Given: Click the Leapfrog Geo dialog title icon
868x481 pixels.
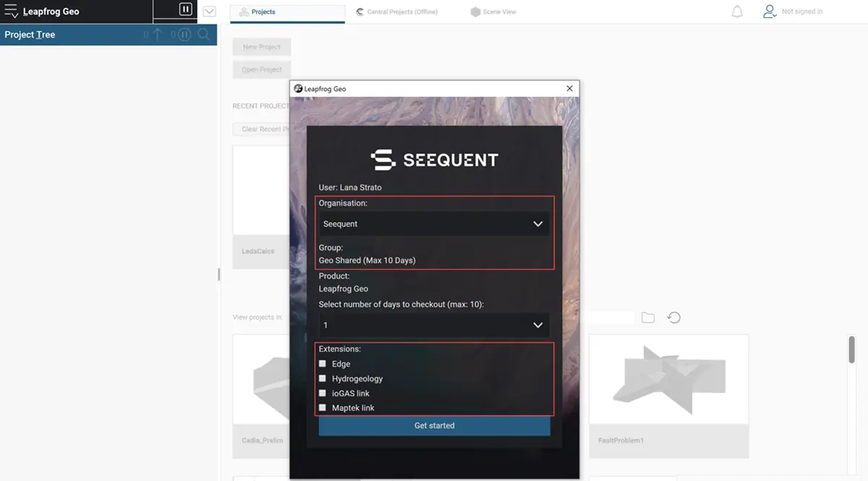Looking at the screenshot, I should pyautogui.click(x=298, y=89).
